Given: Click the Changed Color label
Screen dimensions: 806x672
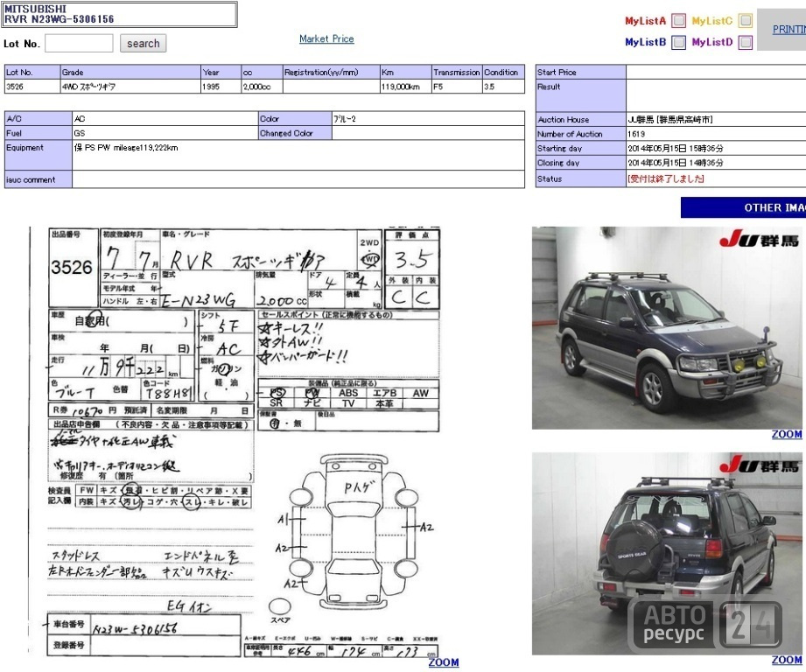Looking at the screenshot, I should click(295, 133).
